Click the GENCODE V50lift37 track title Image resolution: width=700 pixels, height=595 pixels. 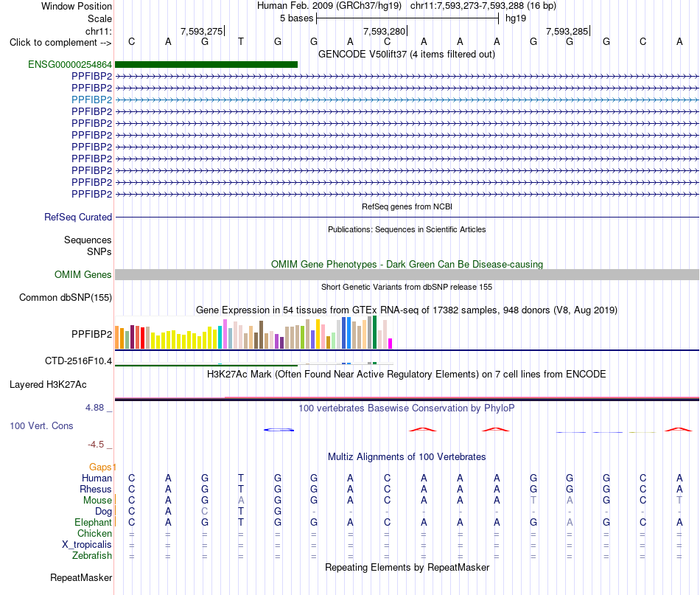(x=406, y=54)
